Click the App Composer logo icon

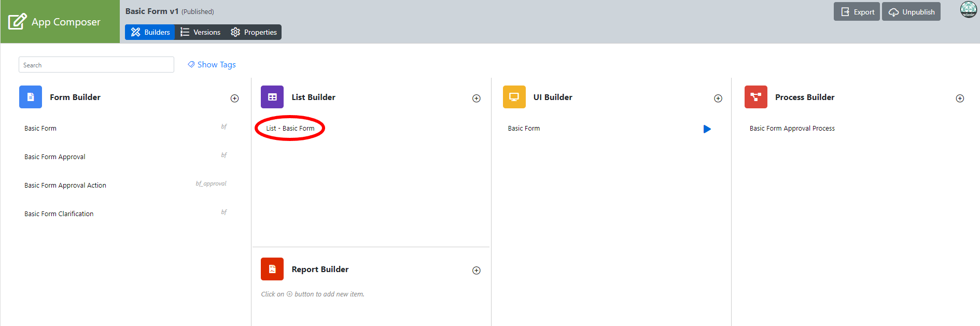point(17,22)
